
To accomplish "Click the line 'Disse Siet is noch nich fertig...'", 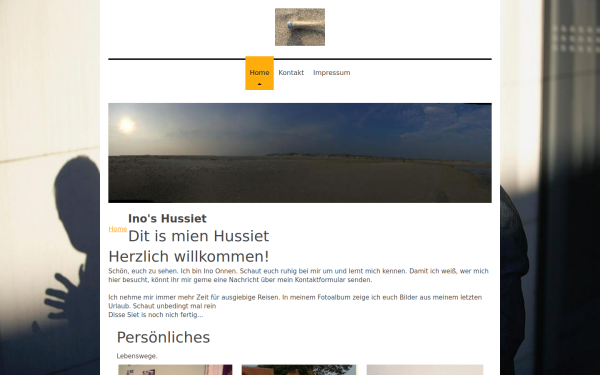I will (x=156, y=315).
